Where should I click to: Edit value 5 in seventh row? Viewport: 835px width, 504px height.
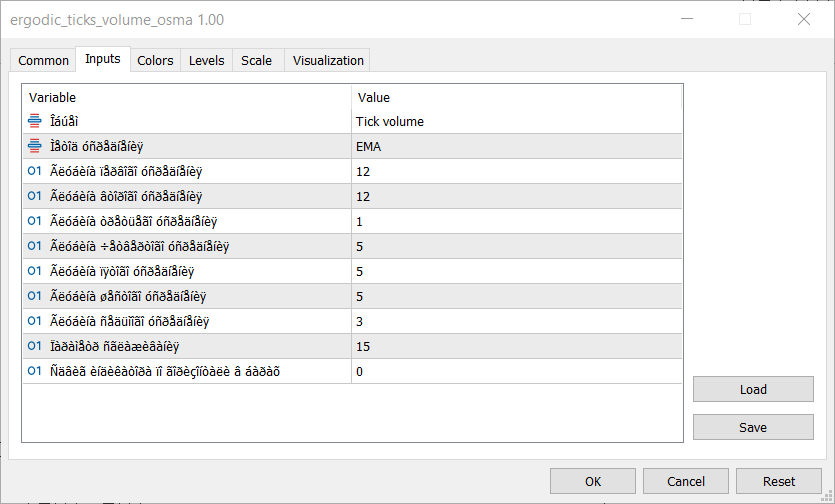point(517,272)
